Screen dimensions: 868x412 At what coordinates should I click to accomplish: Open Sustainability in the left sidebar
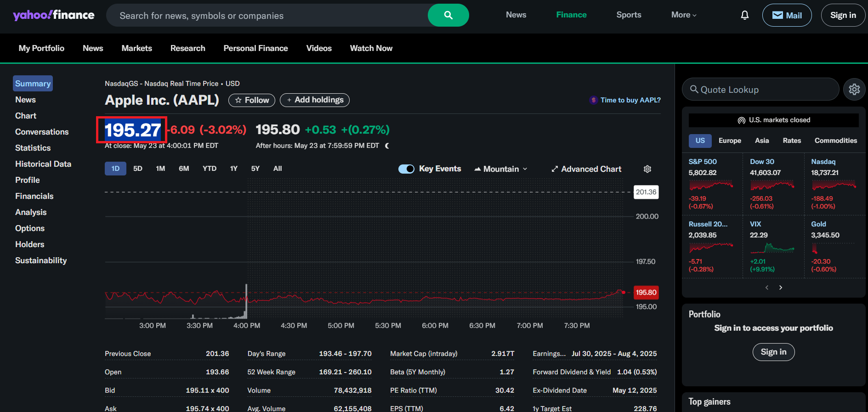41,260
